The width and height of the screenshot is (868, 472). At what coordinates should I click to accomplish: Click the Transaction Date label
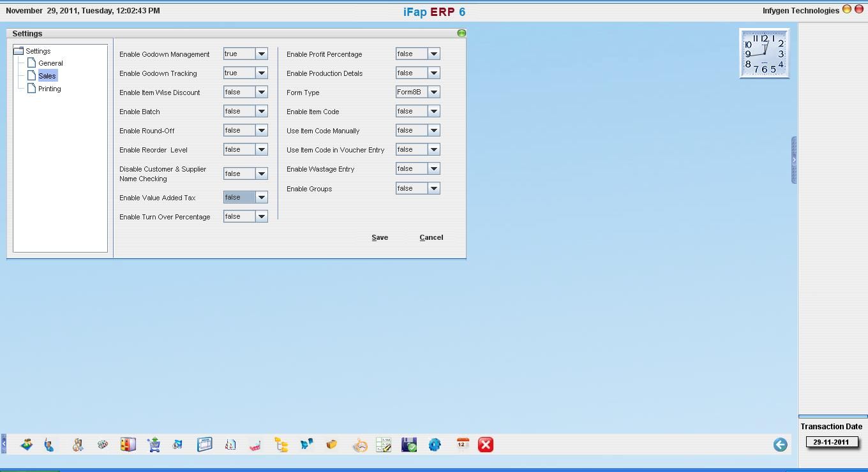click(832, 426)
